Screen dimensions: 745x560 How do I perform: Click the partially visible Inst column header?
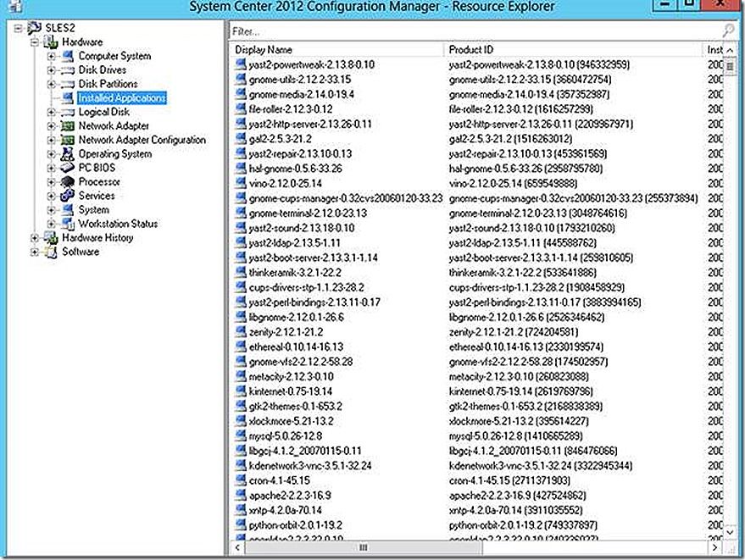(714, 50)
